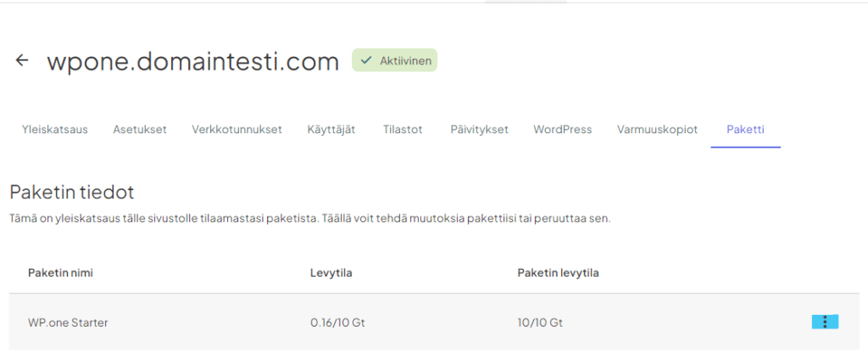Click the 0.16/10 Gt disk usage value
Image resolution: width=868 pixels, height=353 pixels.
[337, 322]
